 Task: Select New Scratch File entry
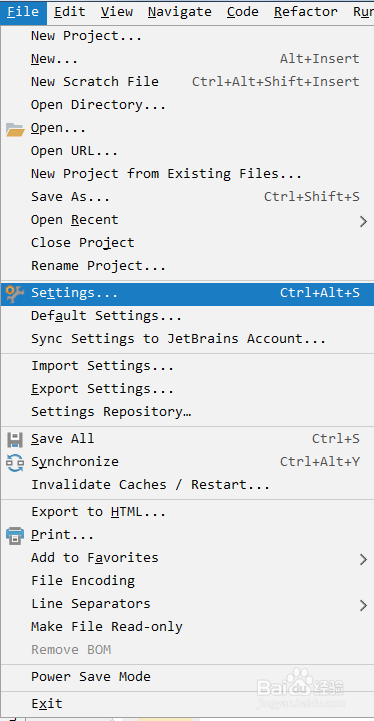point(187,82)
